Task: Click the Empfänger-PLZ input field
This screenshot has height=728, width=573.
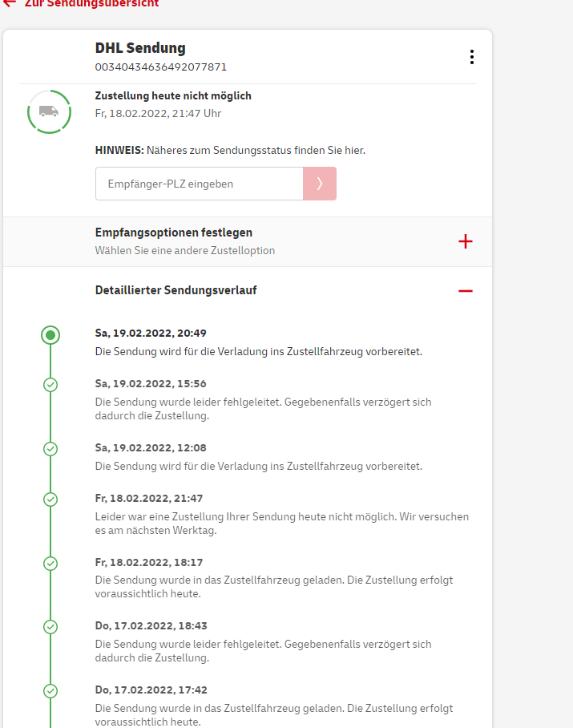Action: (x=199, y=184)
